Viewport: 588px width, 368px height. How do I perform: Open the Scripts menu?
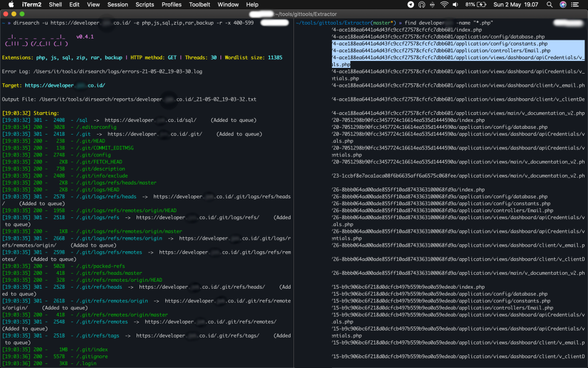tap(144, 5)
